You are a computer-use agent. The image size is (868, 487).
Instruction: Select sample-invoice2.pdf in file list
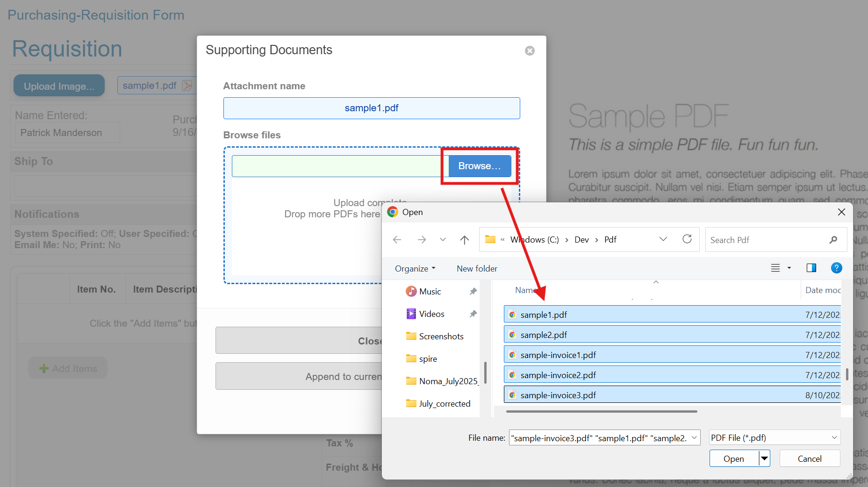(x=558, y=375)
